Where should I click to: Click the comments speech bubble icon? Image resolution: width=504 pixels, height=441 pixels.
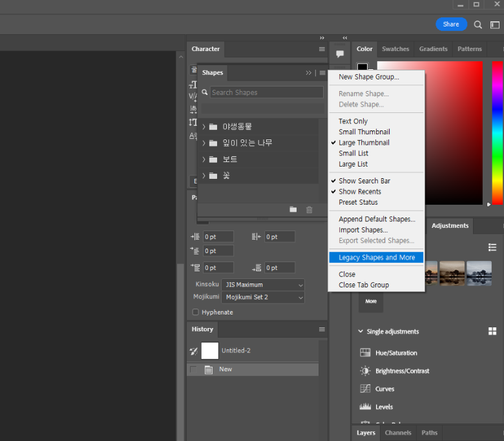(340, 54)
